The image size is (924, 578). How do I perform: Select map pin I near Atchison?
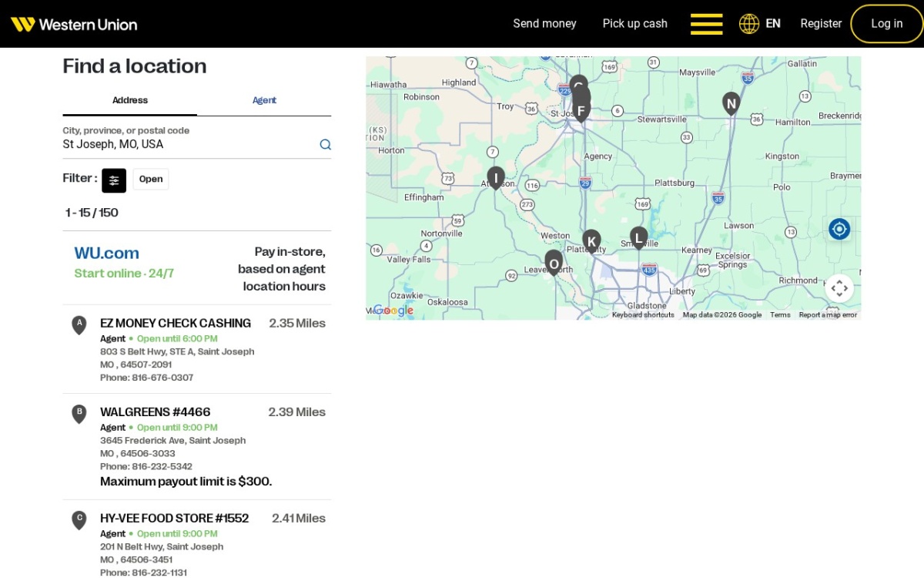[496, 178]
